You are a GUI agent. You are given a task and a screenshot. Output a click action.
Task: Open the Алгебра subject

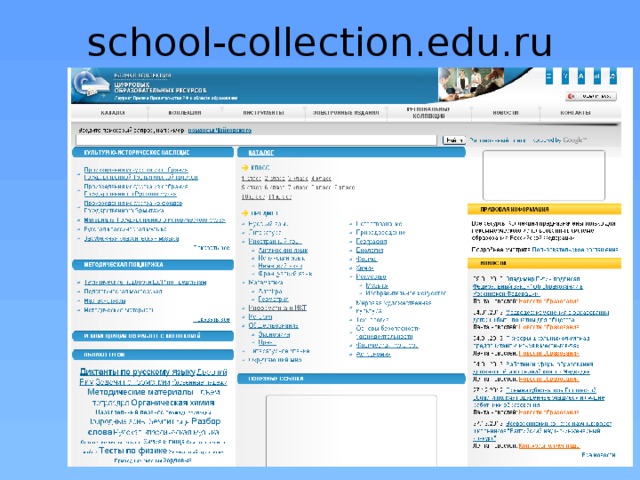[270, 291]
